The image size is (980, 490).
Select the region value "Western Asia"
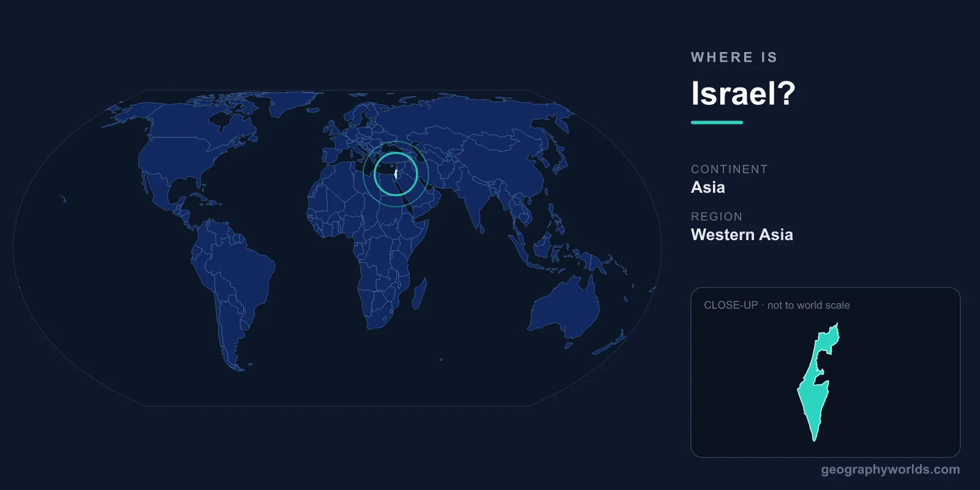pos(742,235)
